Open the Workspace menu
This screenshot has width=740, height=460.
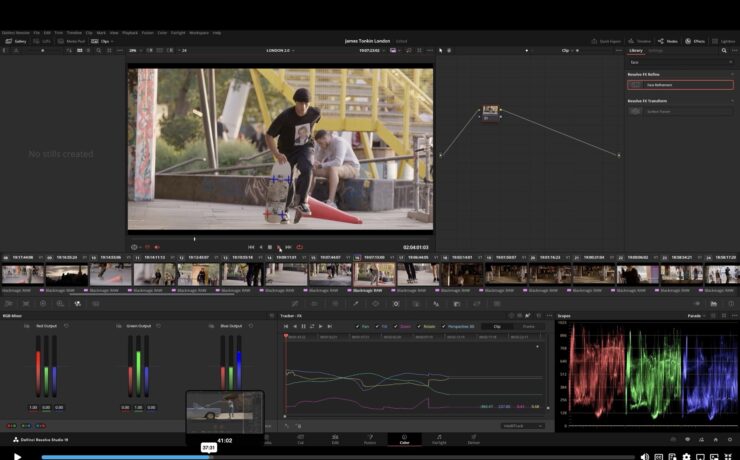[199, 33]
